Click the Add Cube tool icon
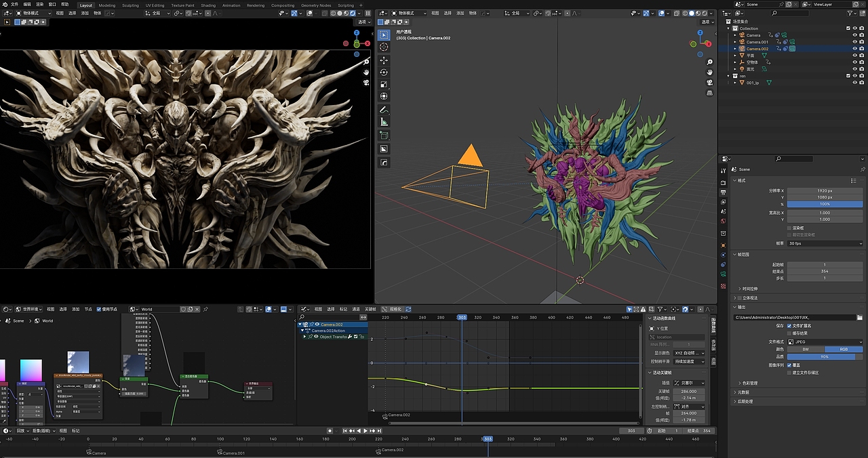Image resolution: width=868 pixels, height=458 pixels. (384, 136)
